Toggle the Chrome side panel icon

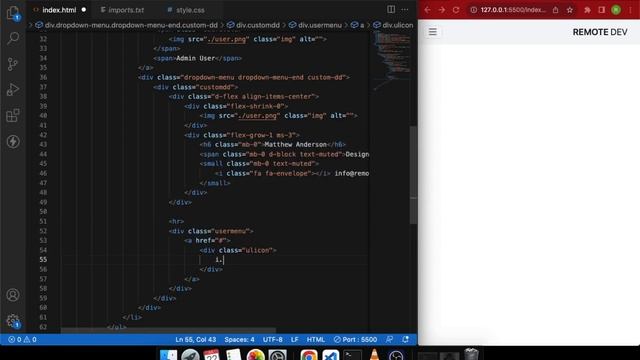pos(602,10)
